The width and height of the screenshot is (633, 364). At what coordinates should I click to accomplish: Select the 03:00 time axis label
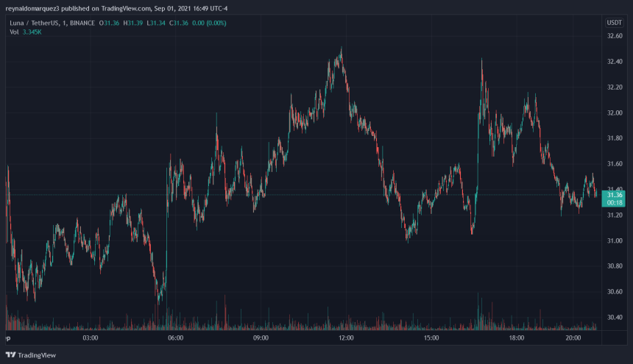click(91, 338)
